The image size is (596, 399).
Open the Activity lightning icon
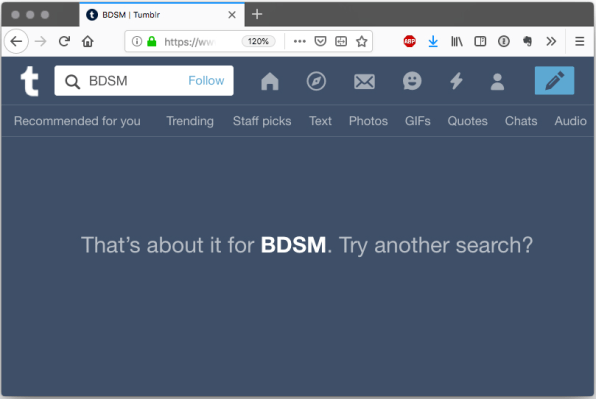[x=456, y=81]
